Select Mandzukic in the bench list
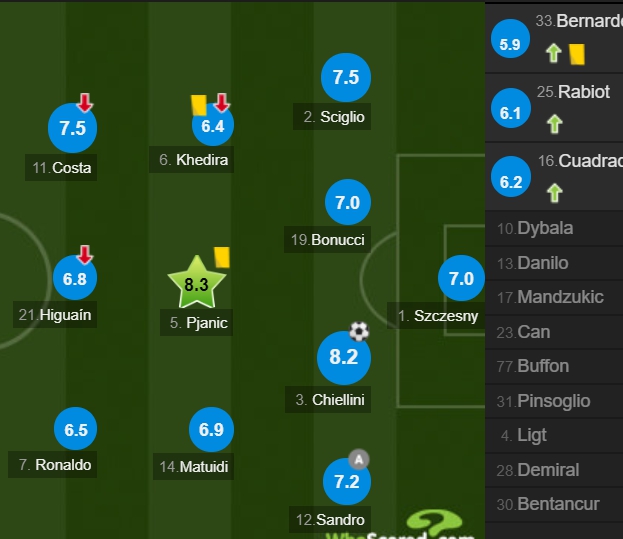The width and height of the screenshot is (623, 539). coord(554,297)
